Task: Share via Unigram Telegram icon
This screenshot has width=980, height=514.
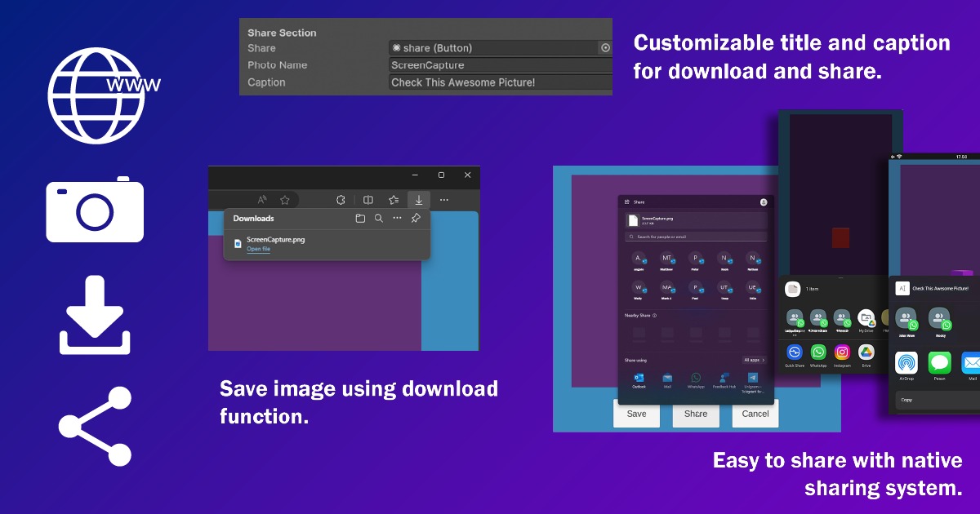Action: (x=752, y=382)
